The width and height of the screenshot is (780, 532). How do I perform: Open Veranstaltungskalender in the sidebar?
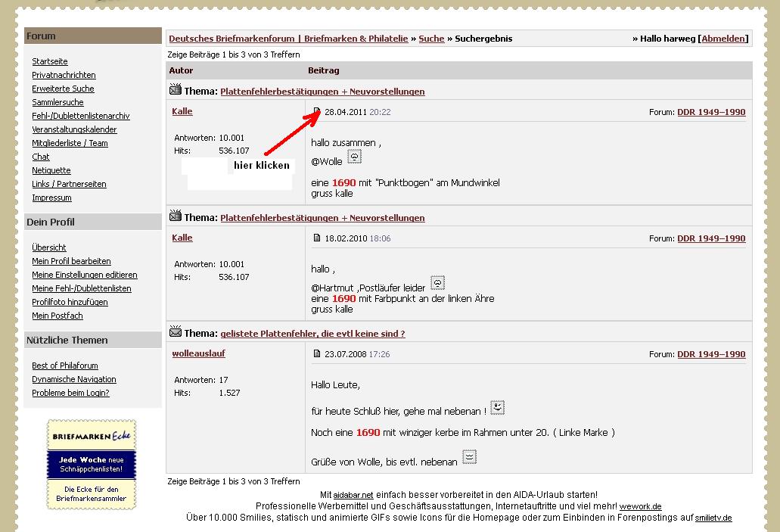74,129
